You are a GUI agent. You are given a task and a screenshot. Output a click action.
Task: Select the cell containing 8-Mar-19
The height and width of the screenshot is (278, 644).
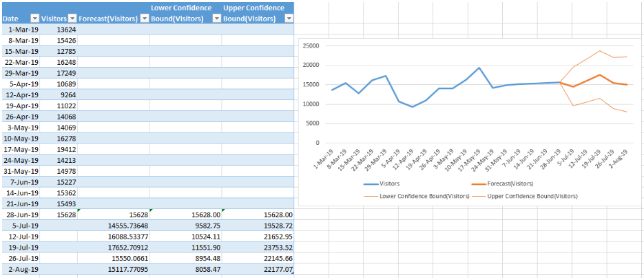point(20,40)
